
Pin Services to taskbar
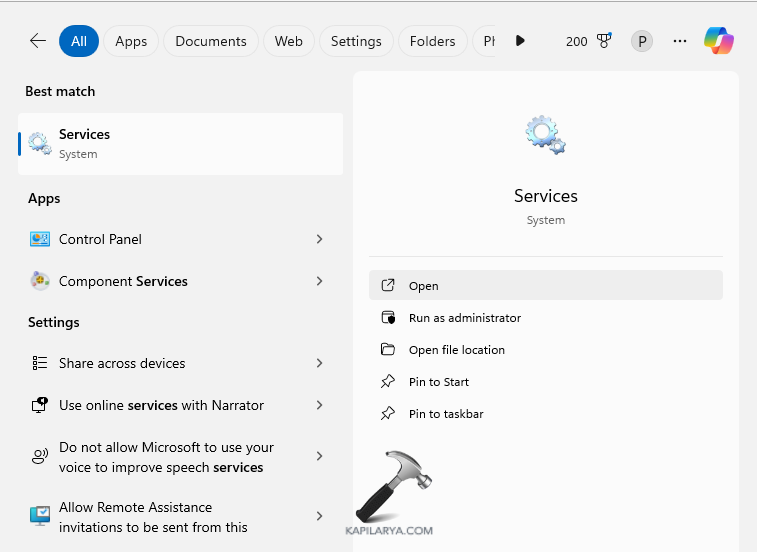[x=445, y=414]
